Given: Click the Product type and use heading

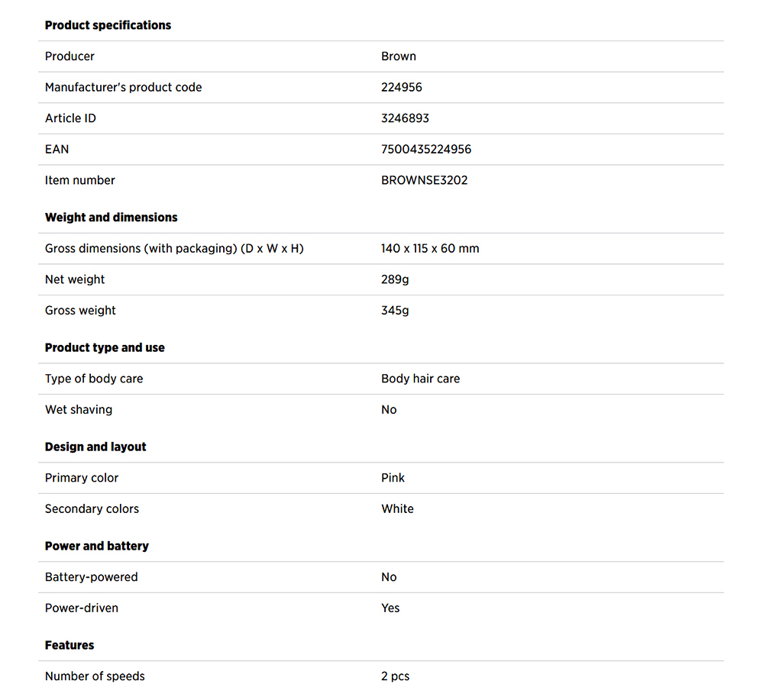Looking at the screenshot, I should point(105,348).
